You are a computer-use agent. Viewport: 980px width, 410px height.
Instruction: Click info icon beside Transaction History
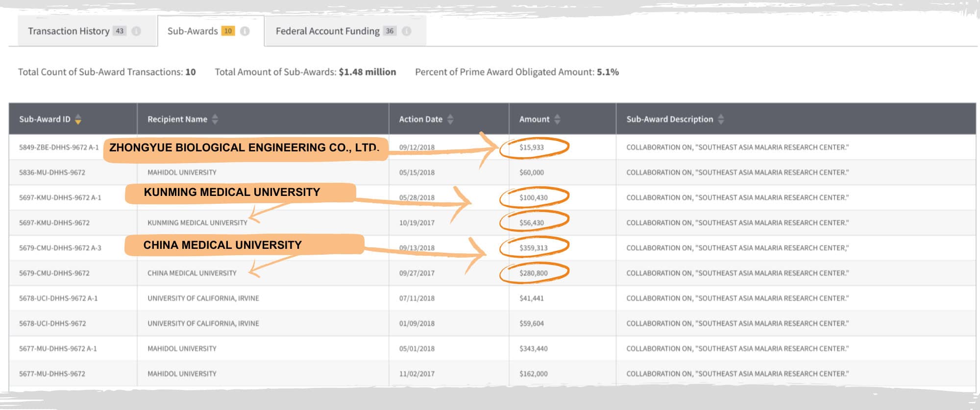[x=136, y=31]
